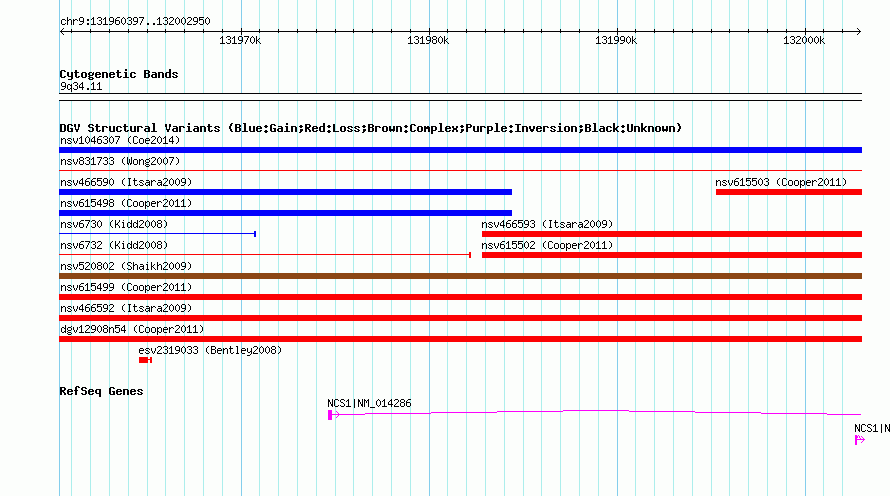Click the red bar under dgv12908n54

460,339
